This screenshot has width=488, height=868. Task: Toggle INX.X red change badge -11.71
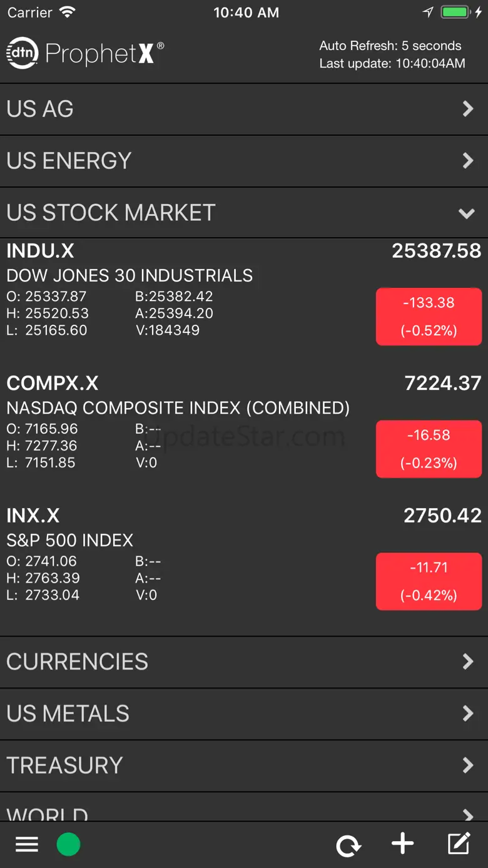tap(429, 581)
